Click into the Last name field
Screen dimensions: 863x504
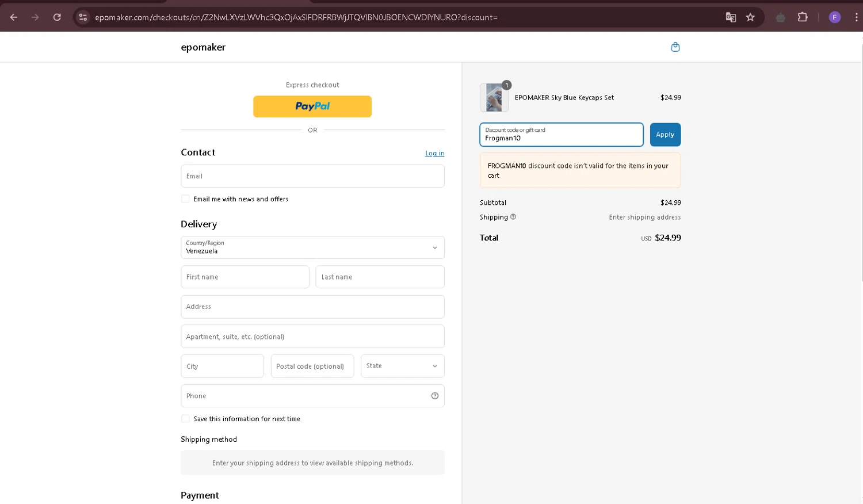[x=380, y=277]
